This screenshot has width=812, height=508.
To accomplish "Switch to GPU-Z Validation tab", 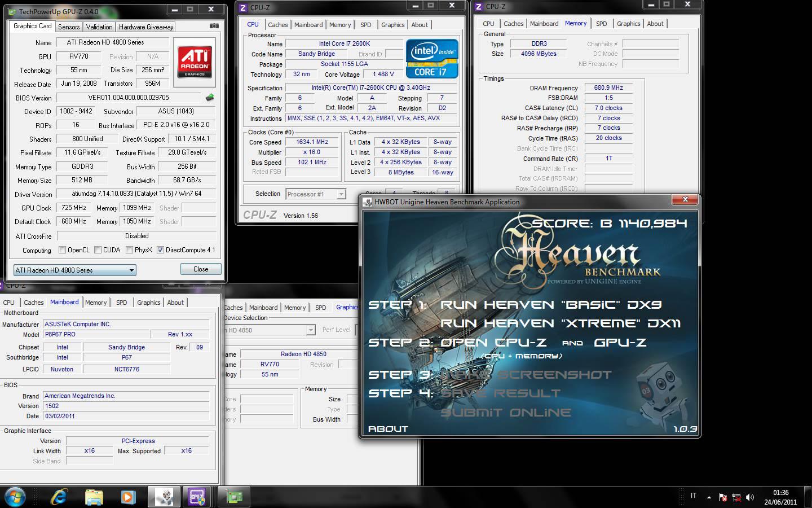I will pos(99,27).
